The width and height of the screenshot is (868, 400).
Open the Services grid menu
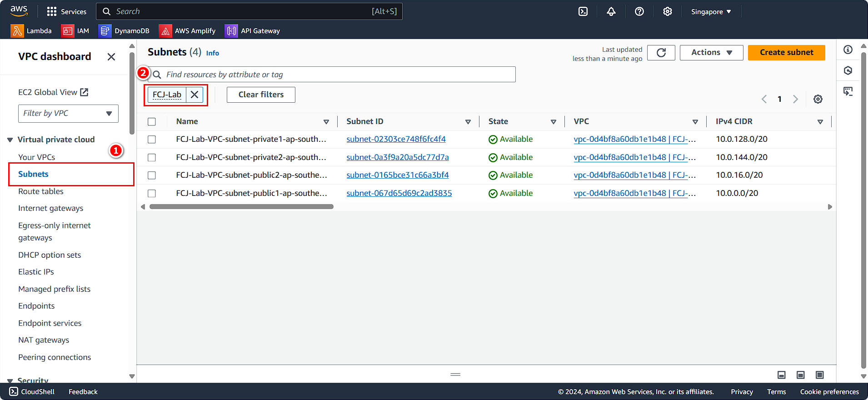coord(66,11)
